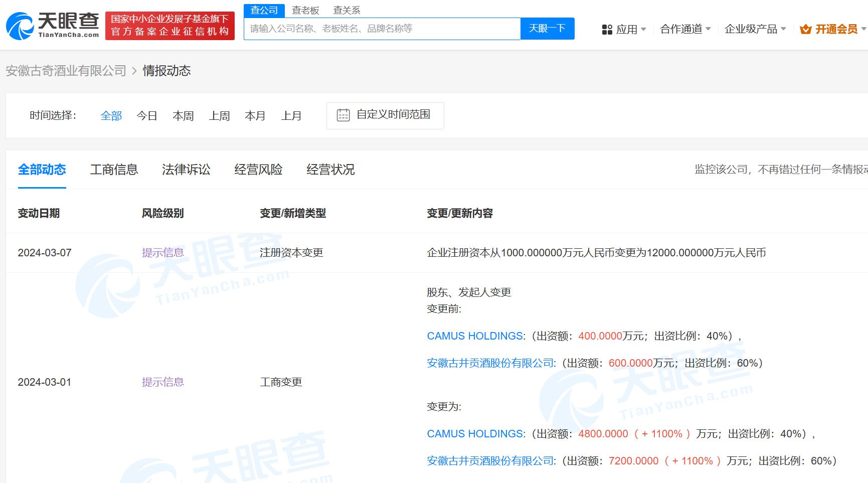Select the 查老板 search tab
This screenshot has width=868, height=483.
click(305, 10)
